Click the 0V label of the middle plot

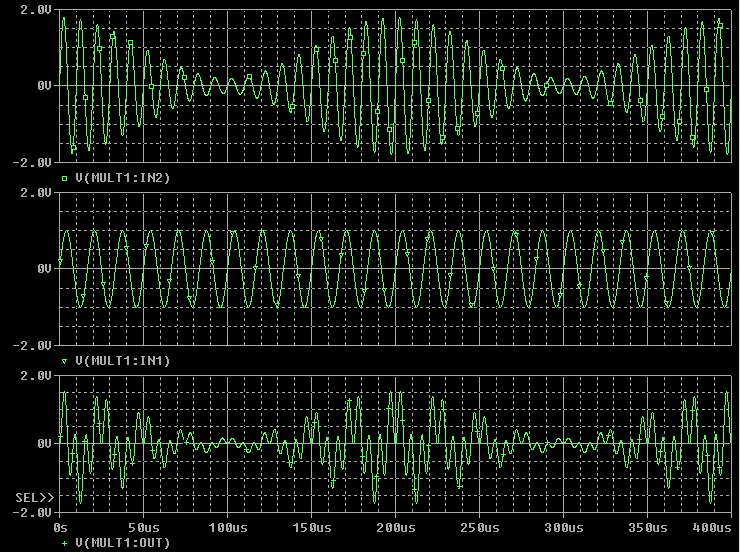44,269
